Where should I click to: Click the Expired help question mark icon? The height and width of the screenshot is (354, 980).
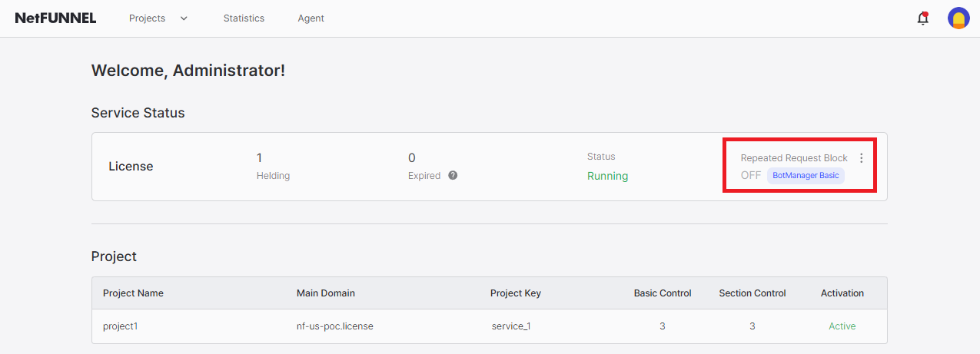[453, 175]
